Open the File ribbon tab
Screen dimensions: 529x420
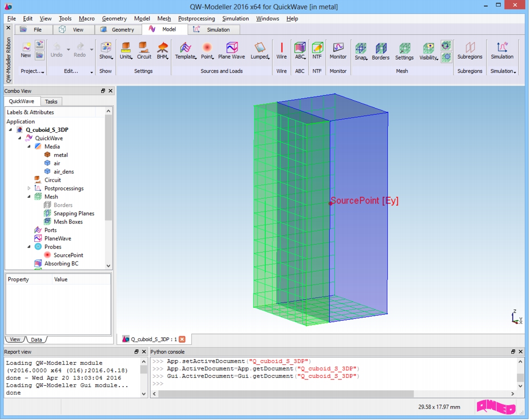(x=33, y=30)
